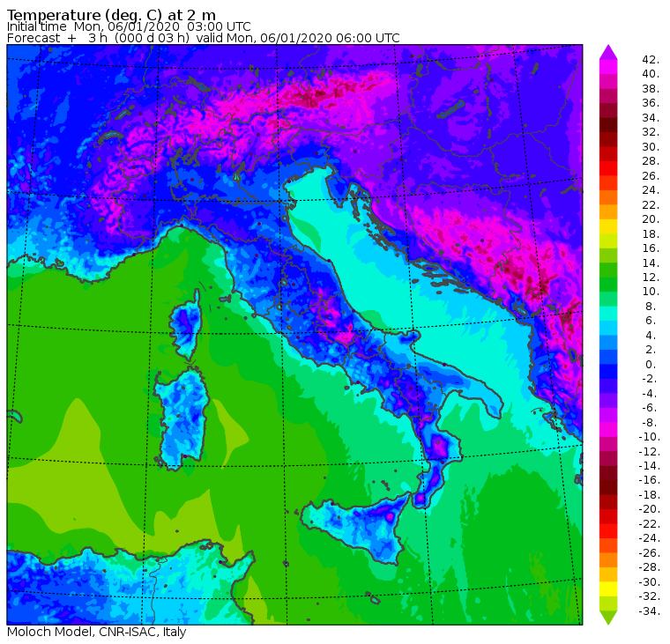Click the "36." colorbar label
The width and height of the screenshot is (670, 644).
(651, 103)
